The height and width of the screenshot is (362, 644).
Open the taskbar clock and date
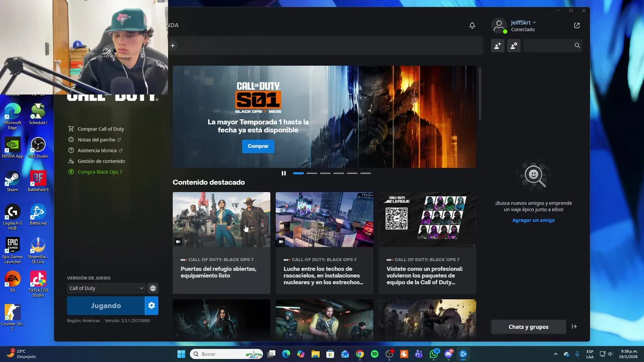[628, 353]
